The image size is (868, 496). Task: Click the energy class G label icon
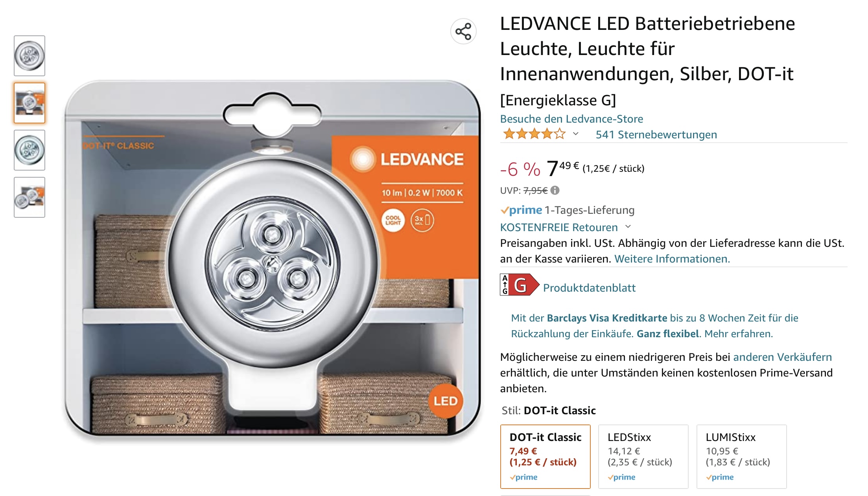coord(519,285)
